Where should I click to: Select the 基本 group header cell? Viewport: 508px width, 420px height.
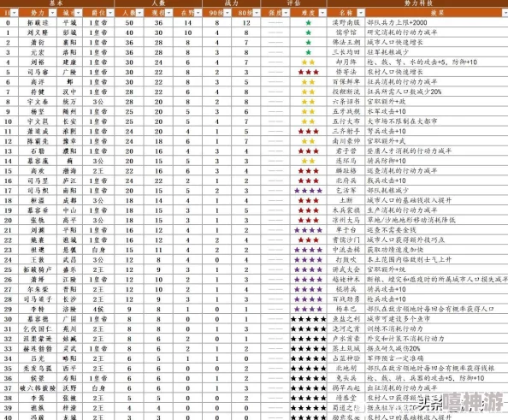(57, 3)
